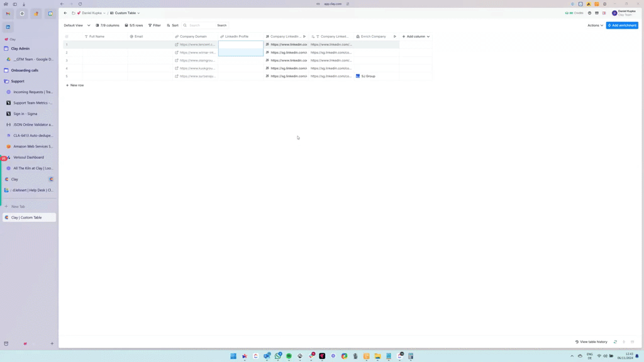Open the Add column dropdown
The width and height of the screenshot is (644, 362).
click(416, 36)
